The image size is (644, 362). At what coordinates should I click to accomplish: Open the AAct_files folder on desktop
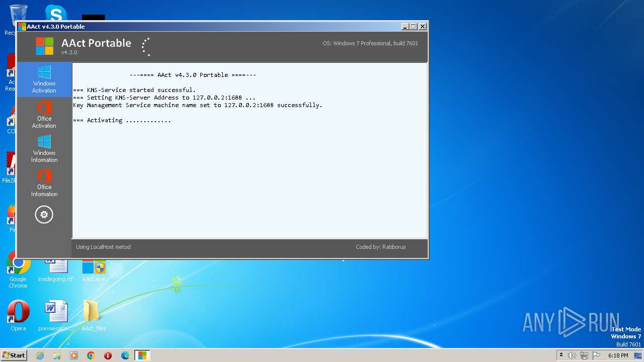[94, 317]
